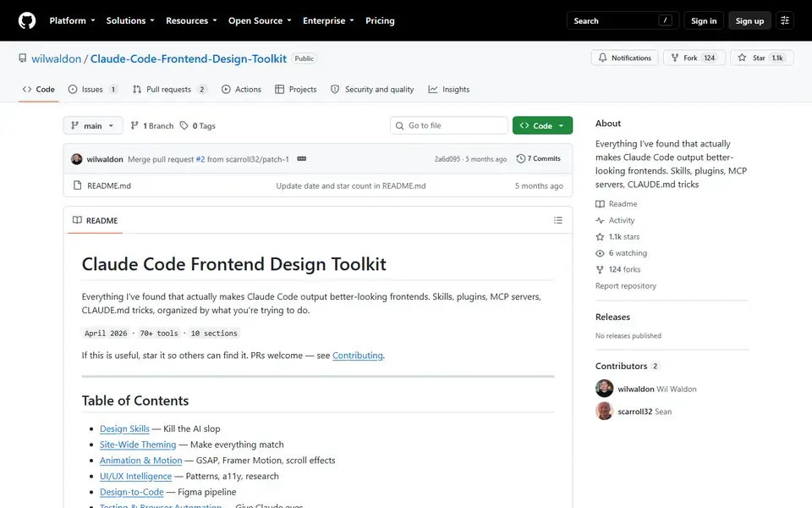The height and width of the screenshot is (508, 812).
Task: Open the Open Source menu
Action: [260, 20]
